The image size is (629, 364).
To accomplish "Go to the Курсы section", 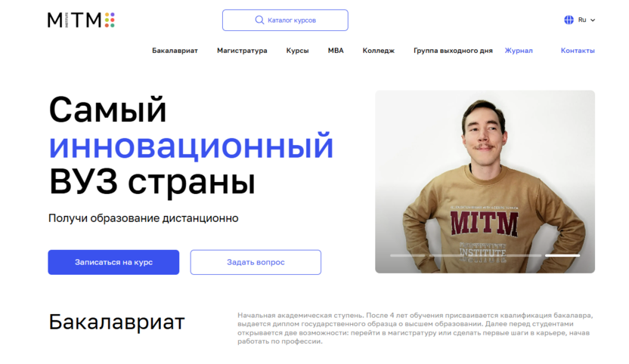I will (x=297, y=51).
